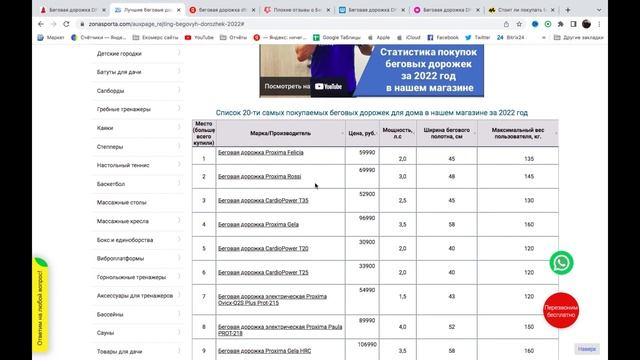Open the Chrome three-dot menu

599,24
